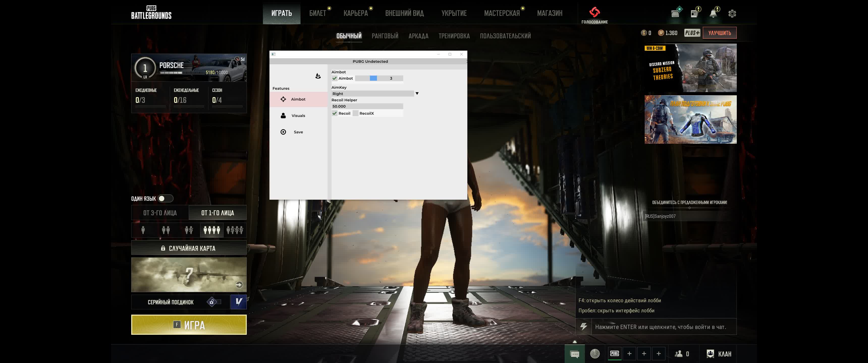The width and height of the screenshot is (868, 363).
Task: Enable the RecoilX checkbox
Action: [x=356, y=113]
